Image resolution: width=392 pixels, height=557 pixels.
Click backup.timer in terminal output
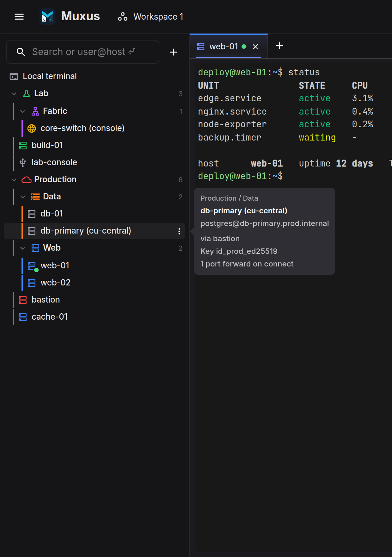[230, 137]
